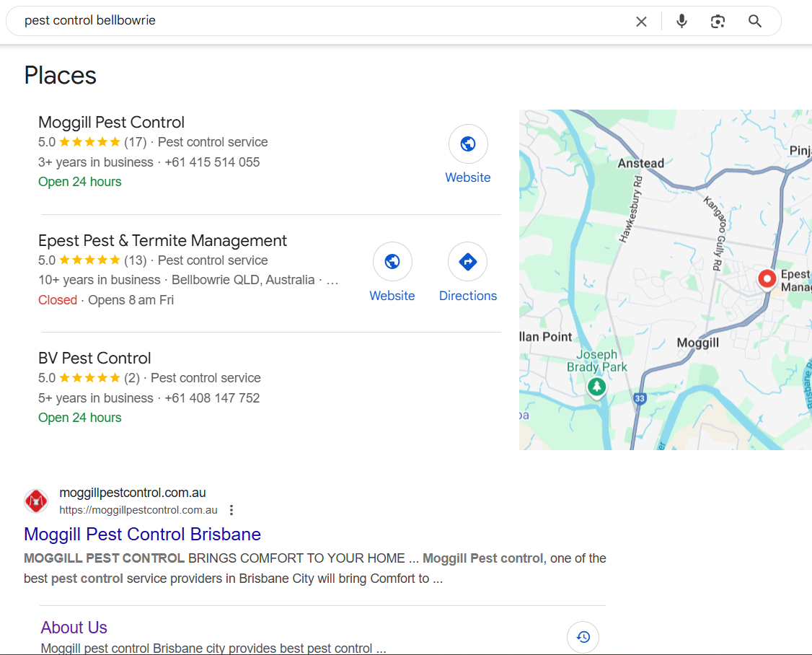Click the route 33 shield on the map

point(640,398)
